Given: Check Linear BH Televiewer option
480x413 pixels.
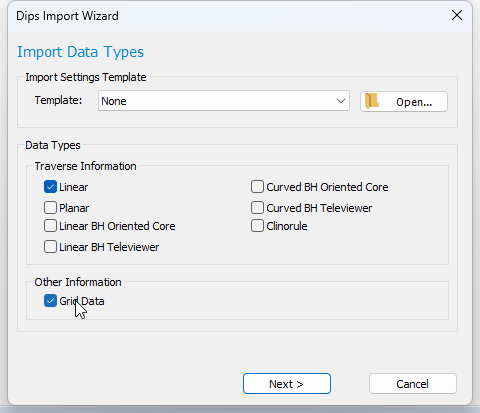Looking at the screenshot, I should point(50,247).
